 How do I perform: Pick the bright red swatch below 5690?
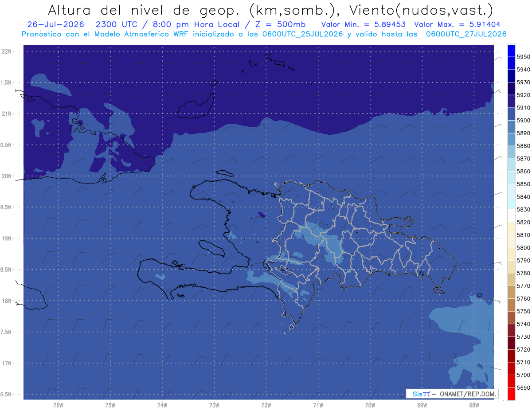coord(511,394)
